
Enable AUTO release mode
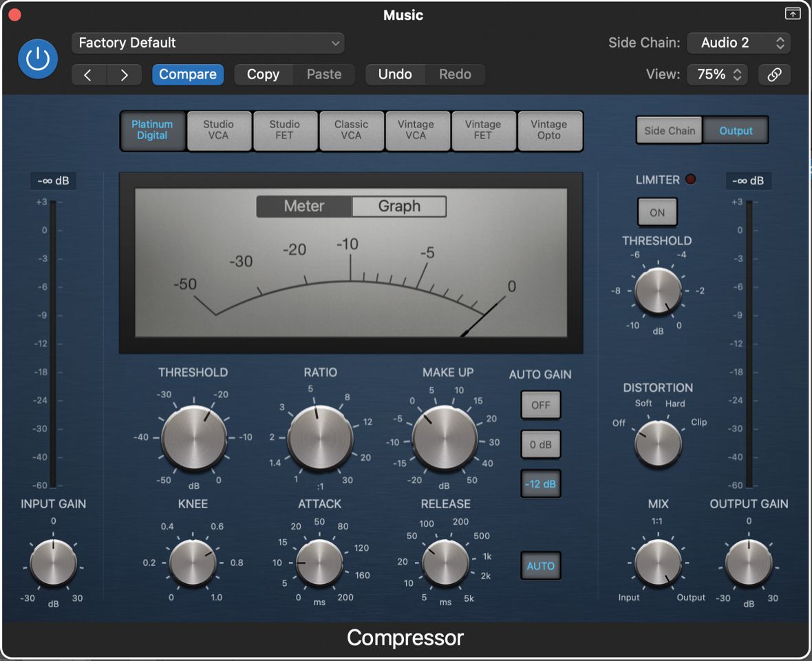click(540, 565)
